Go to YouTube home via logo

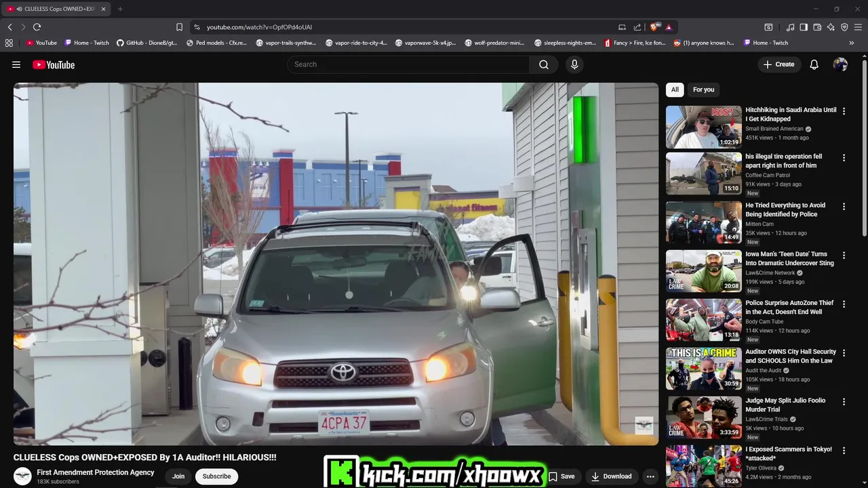coord(54,65)
